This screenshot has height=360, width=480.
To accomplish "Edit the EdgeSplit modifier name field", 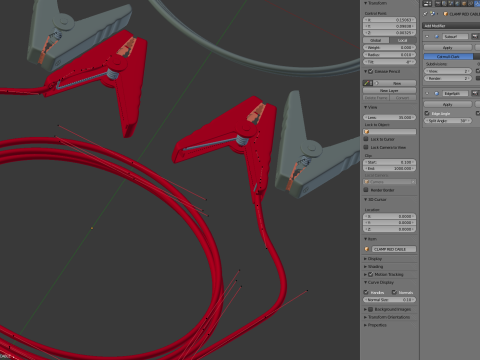I will [x=455, y=93].
